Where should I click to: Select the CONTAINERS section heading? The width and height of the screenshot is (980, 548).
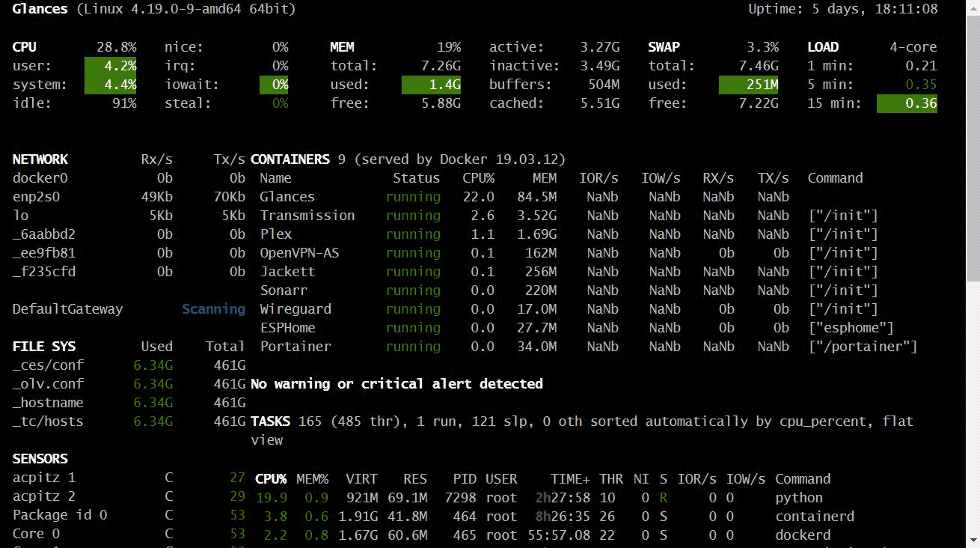[x=290, y=159]
